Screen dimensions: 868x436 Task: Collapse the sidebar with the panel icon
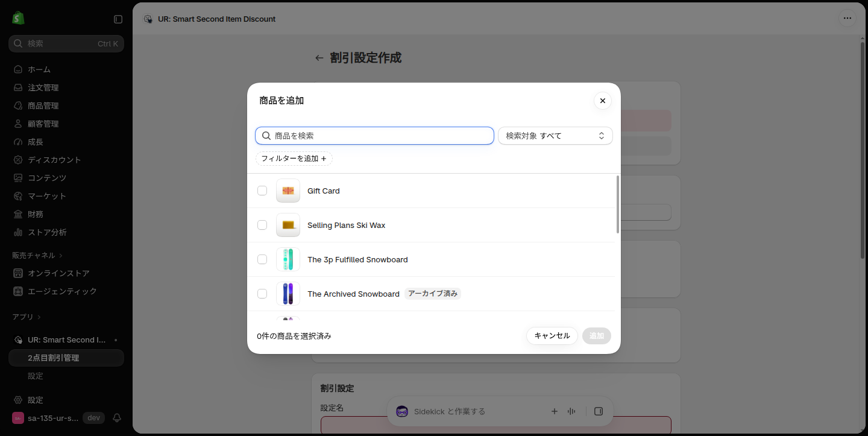tap(118, 19)
